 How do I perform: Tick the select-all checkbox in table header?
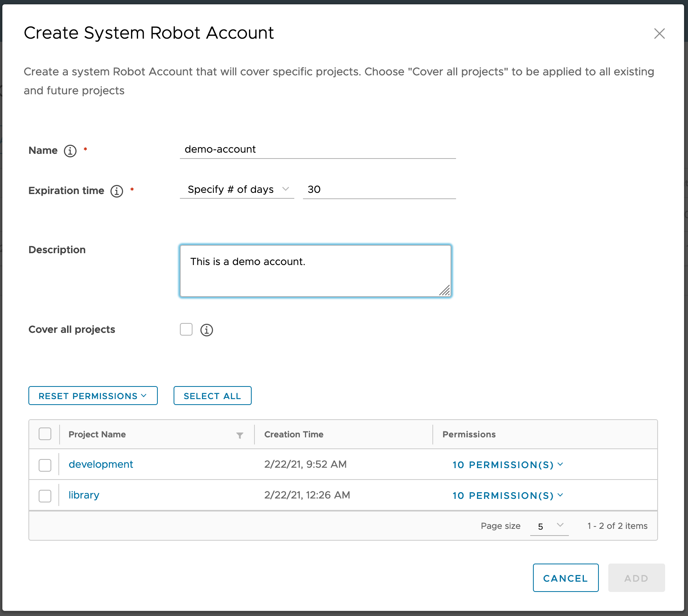[45, 434]
